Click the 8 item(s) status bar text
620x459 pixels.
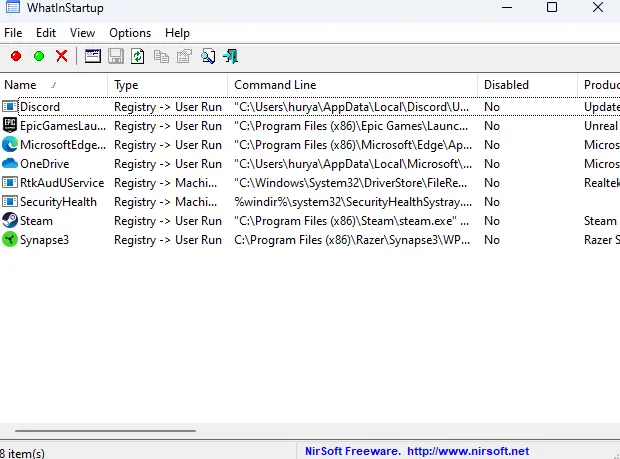22,453
